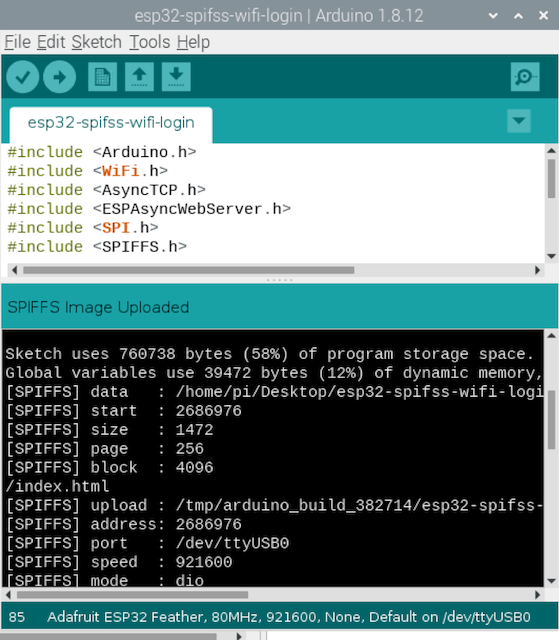Click the code editor scroll down arrow

click(552, 256)
